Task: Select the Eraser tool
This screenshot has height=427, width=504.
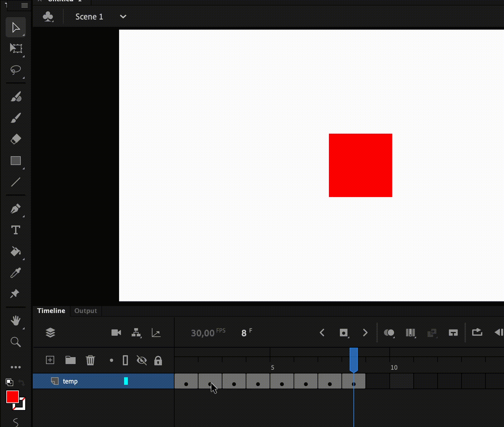Action: 16,139
